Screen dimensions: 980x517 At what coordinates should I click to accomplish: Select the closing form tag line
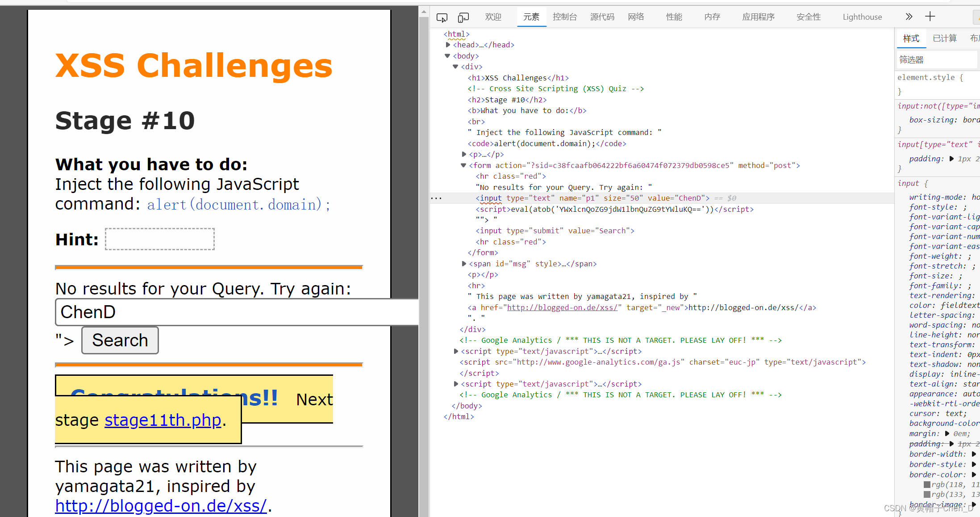point(483,252)
